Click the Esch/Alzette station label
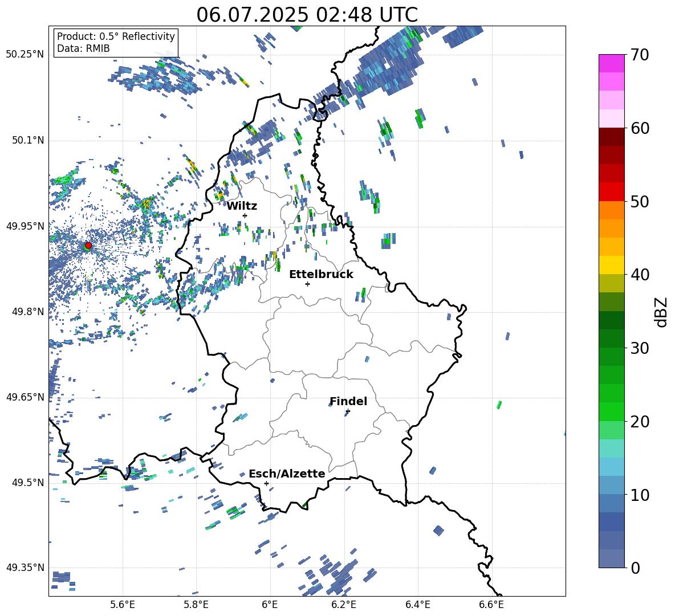Screen dimensions: 675x616 point(287,474)
